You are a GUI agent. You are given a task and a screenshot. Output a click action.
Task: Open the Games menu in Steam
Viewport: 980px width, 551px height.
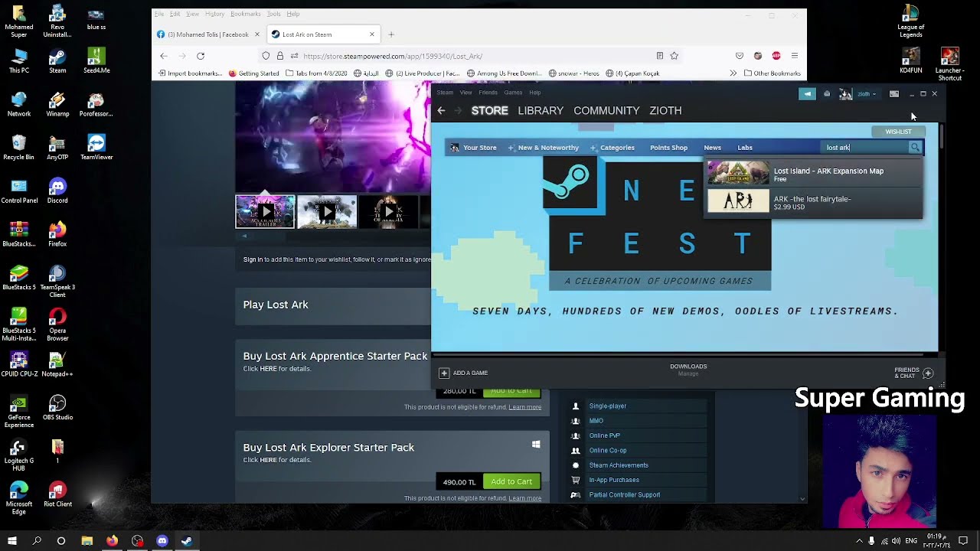tap(513, 93)
